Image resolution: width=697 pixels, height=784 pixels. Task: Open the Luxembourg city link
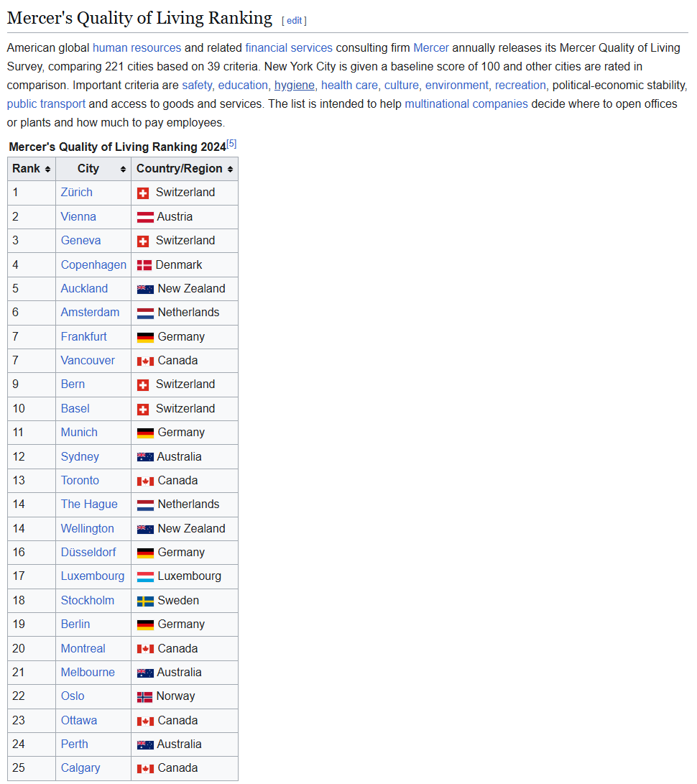93,576
